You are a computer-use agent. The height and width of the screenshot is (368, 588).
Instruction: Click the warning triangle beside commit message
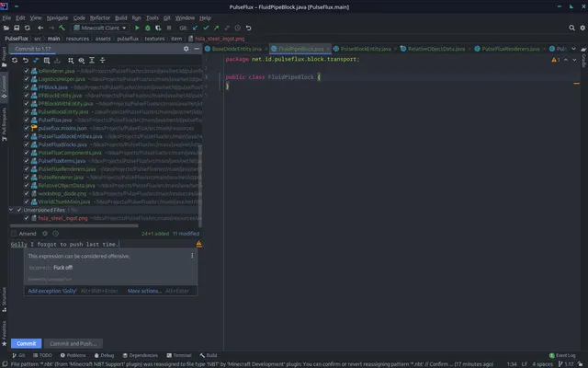(198, 244)
